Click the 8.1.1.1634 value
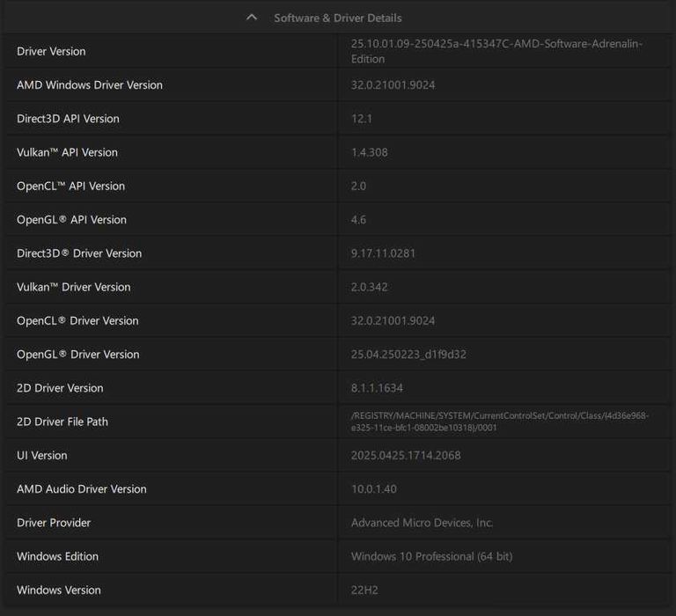Viewport: 676px width, 616px height. point(377,387)
